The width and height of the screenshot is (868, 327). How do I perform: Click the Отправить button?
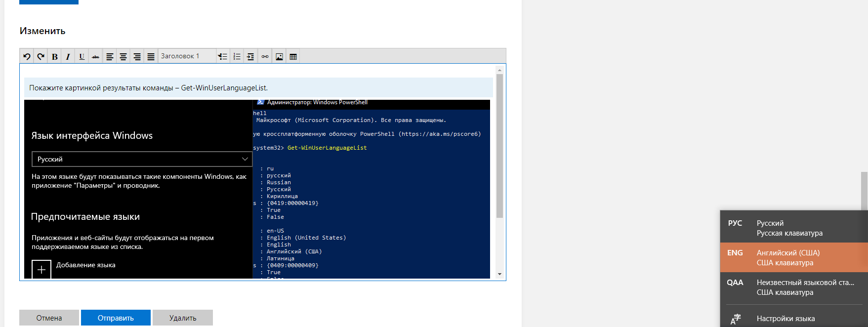point(116,318)
